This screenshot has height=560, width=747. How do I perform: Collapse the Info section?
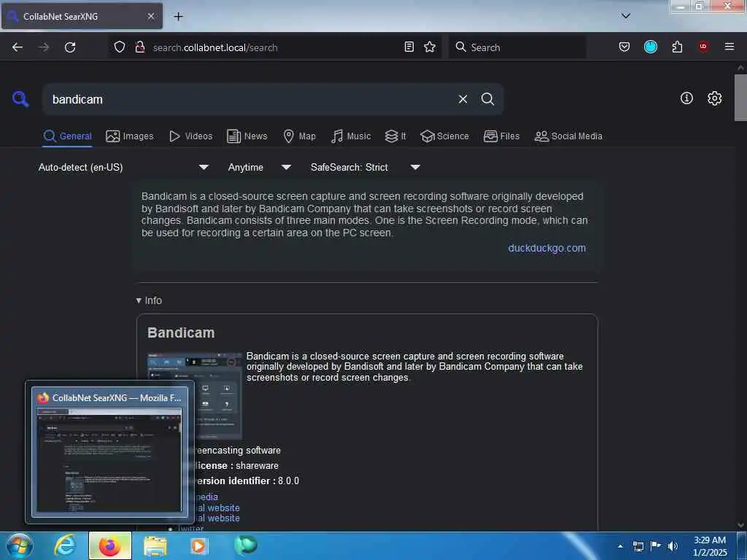point(149,300)
